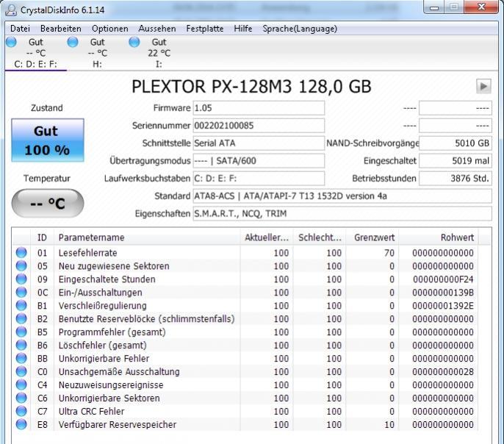Image resolution: width=504 pixels, height=444 pixels.
Task: Select the Lesefehlerrate parameter name
Action: (x=87, y=253)
